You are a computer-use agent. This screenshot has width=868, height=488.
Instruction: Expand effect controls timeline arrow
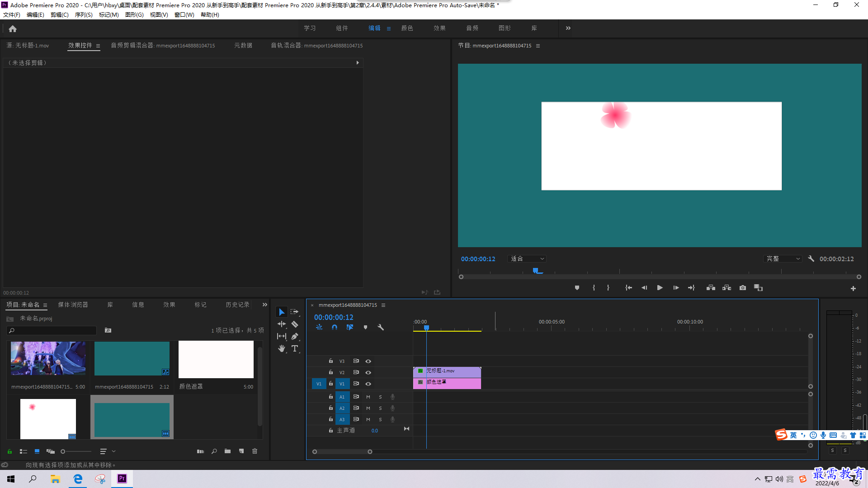tap(358, 63)
